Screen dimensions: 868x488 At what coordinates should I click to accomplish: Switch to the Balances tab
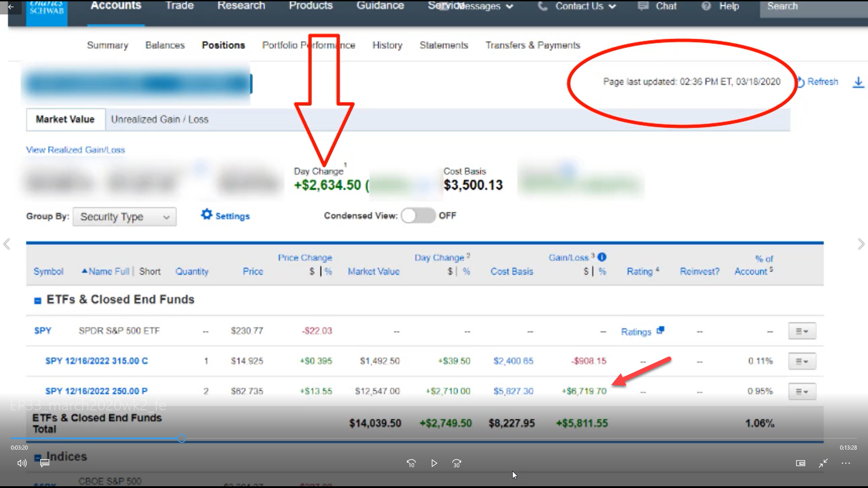point(165,45)
